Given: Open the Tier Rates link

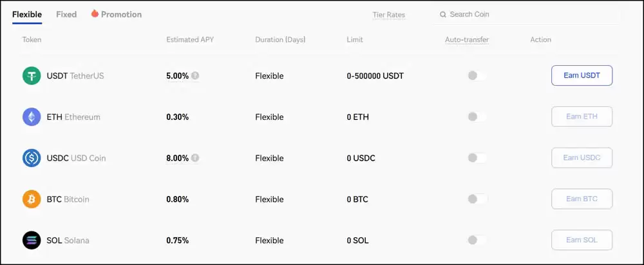Looking at the screenshot, I should tap(388, 15).
